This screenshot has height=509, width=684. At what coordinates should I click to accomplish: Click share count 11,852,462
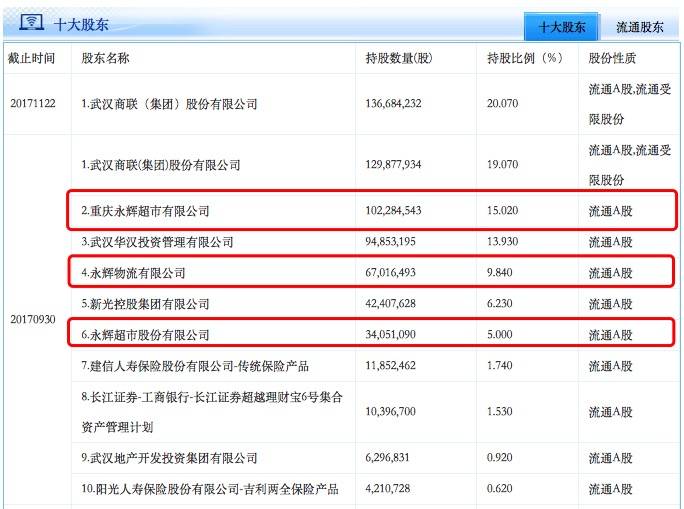[390, 366]
